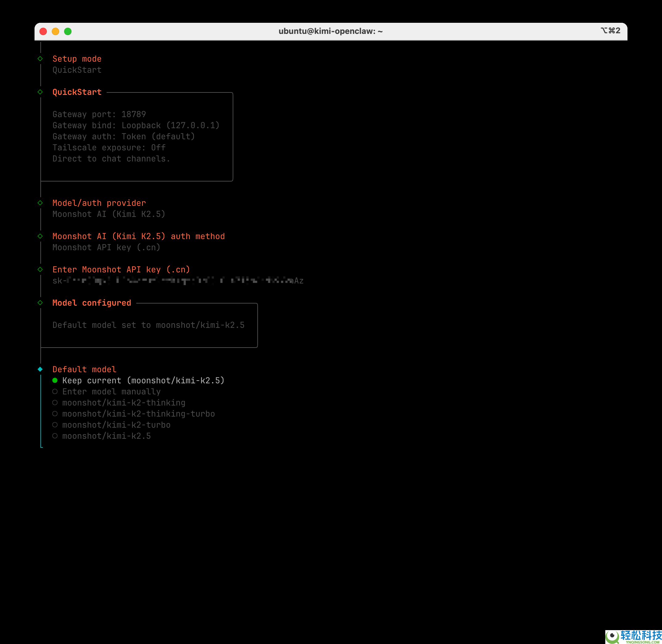Click the 'Gateway bind: Loopback (127.0.0.1)' line
The image size is (662, 644).
[136, 125]
